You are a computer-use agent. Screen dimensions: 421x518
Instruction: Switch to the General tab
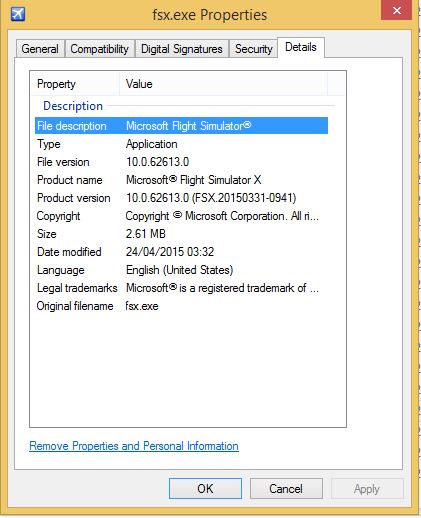40,49
